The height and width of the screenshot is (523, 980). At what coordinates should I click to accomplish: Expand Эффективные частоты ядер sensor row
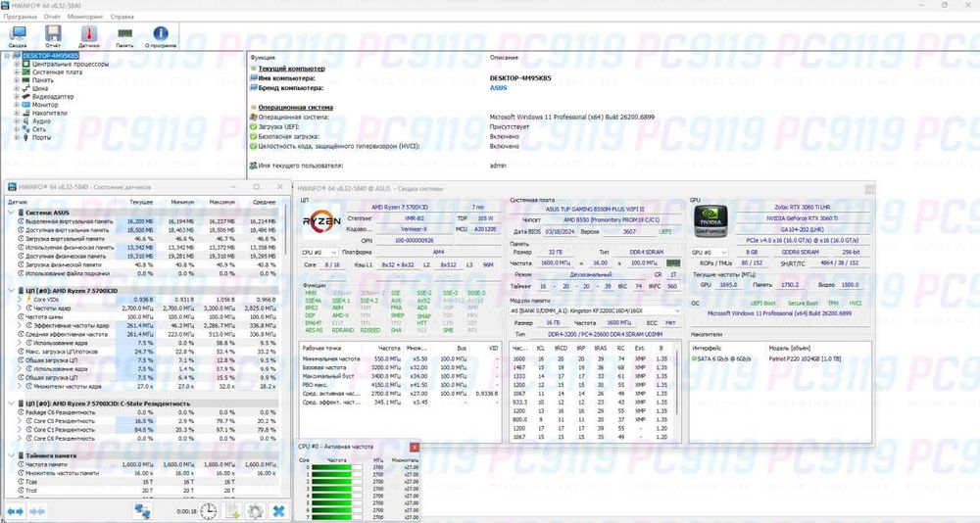[20, 325]
